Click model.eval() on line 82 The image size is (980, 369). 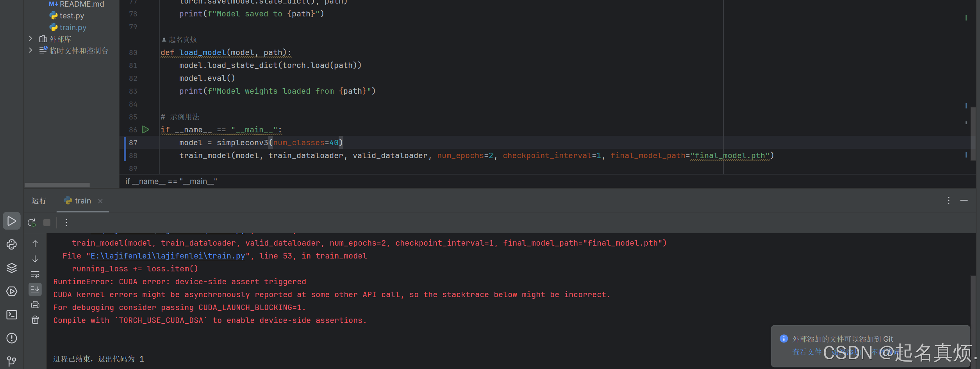pyautogui.click(x=207, y=78)
